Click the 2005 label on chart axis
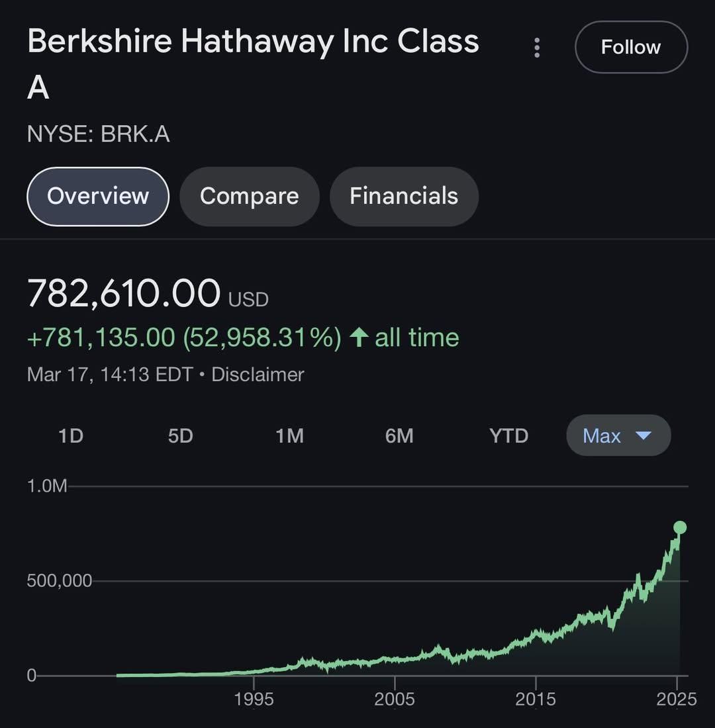 pos(395,699)
